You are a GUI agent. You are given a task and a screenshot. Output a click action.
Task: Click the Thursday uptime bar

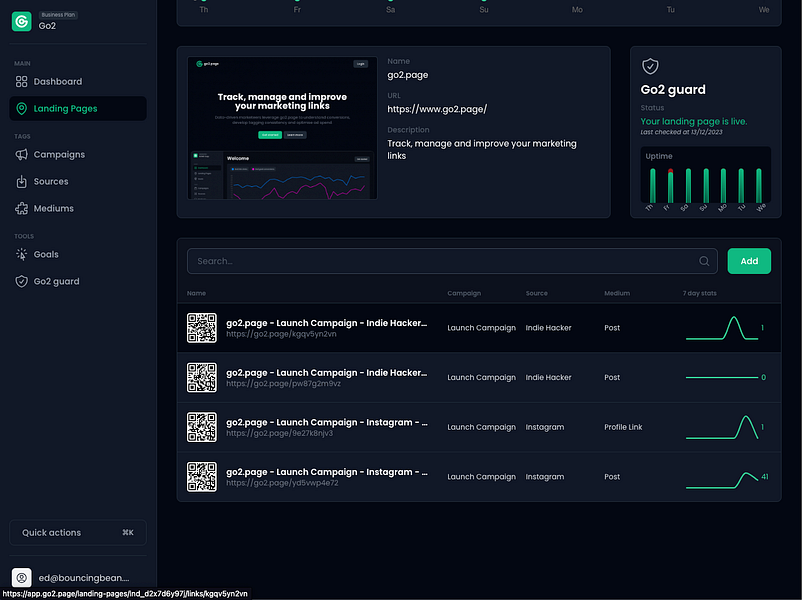coord(653,186)
